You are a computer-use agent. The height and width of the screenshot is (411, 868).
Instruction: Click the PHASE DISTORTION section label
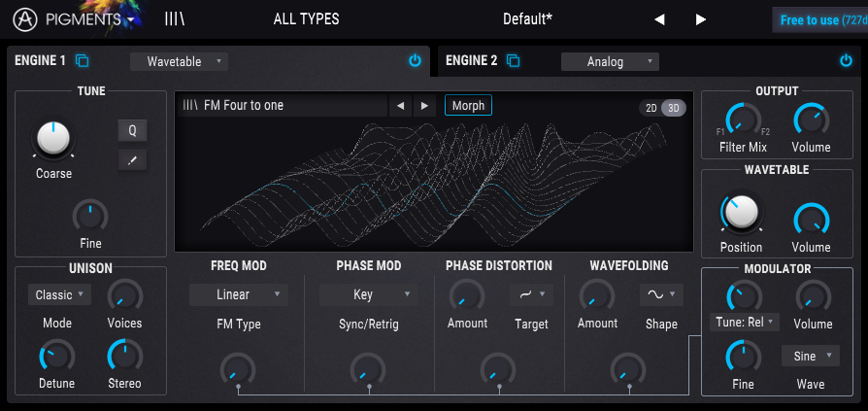click(499, 266)
